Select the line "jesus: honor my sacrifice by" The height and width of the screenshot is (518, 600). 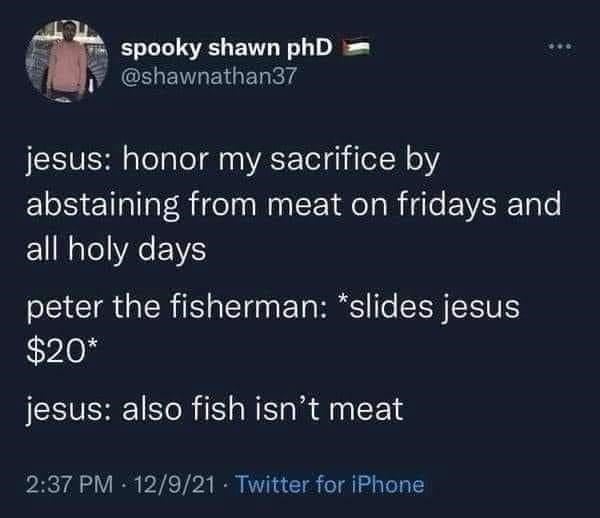click(x=233, y=160)
